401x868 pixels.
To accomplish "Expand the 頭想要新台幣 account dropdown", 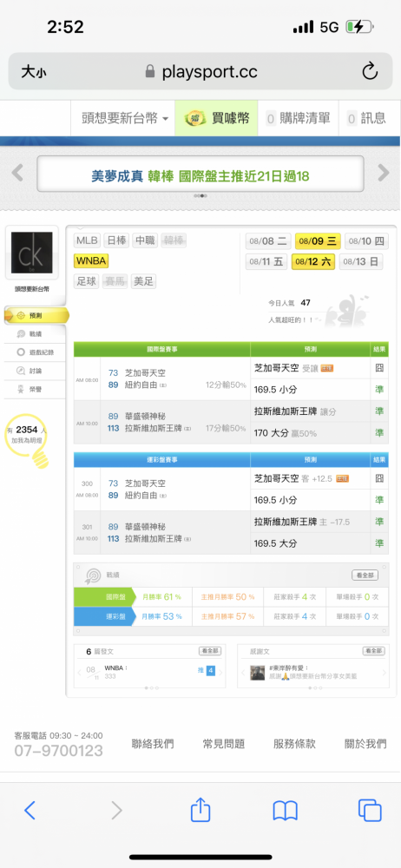I will 125,118.
